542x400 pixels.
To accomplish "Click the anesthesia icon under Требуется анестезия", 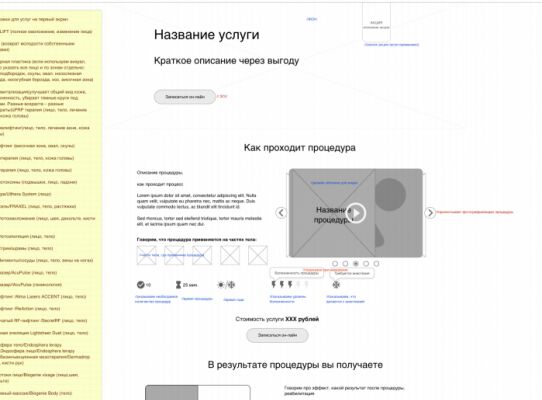I will click(x=336, y=285).
